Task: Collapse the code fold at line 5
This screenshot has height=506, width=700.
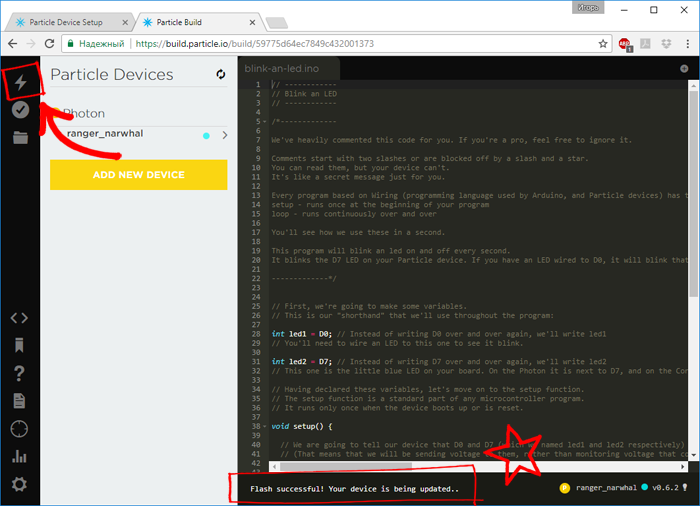Action: pyautogui.click(x=265, y=121)
